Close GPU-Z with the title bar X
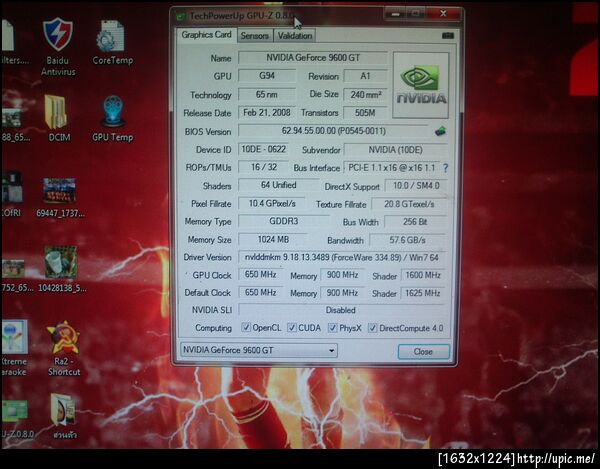The image size is (600, 469). (443, 14)
